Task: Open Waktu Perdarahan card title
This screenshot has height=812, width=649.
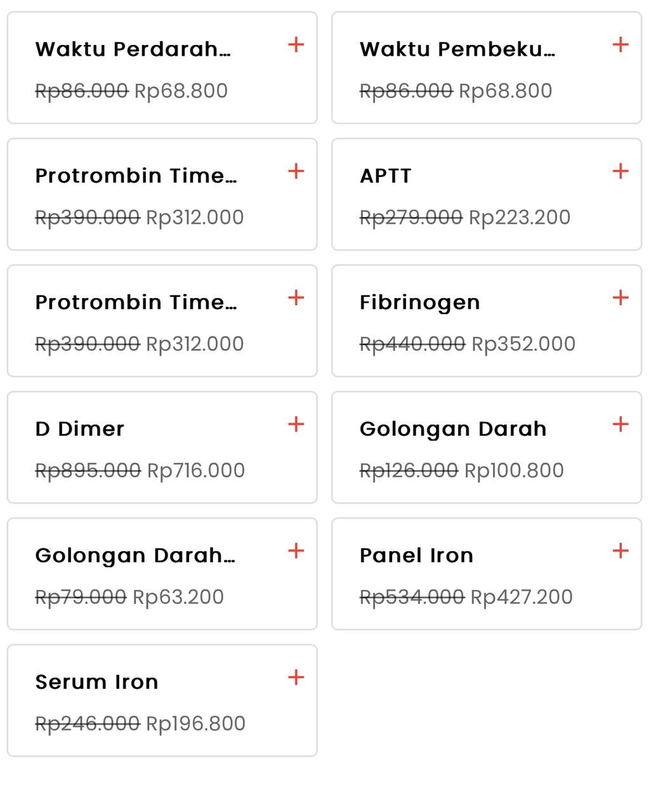Action: click(133, 49)
